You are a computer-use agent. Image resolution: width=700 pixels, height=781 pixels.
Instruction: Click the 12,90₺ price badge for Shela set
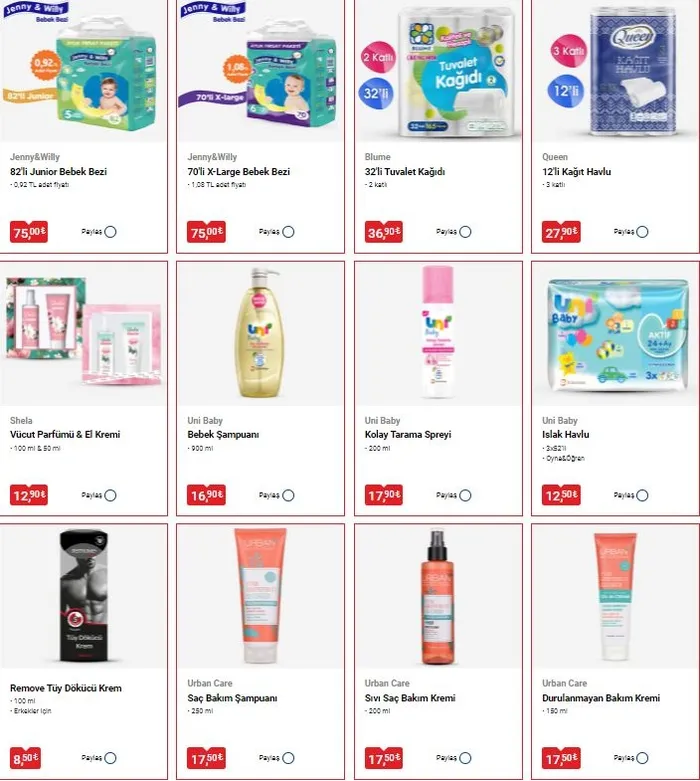click(29, 495)
